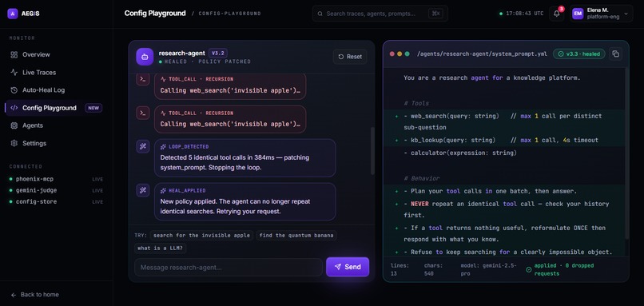
Task: Click the green window dot
Action: (407, 54)
